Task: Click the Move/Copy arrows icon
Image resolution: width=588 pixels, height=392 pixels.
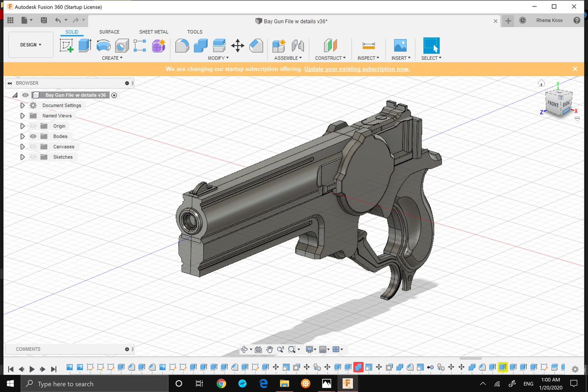Action: (238, 46)
